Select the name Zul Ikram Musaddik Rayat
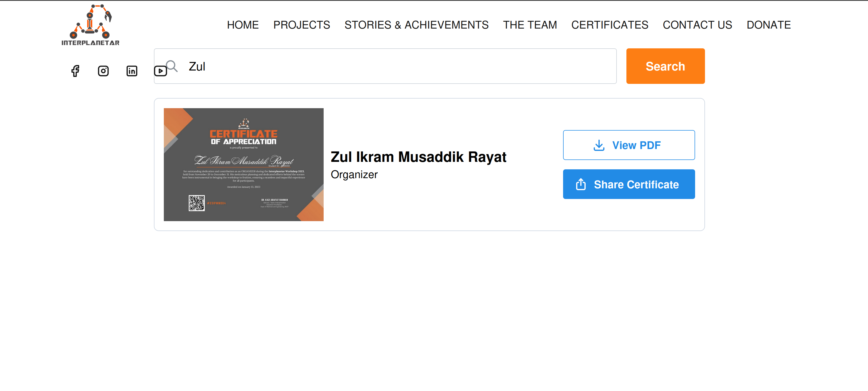The height and width of the screenshot is (391, 868). [x=418, y=157]
